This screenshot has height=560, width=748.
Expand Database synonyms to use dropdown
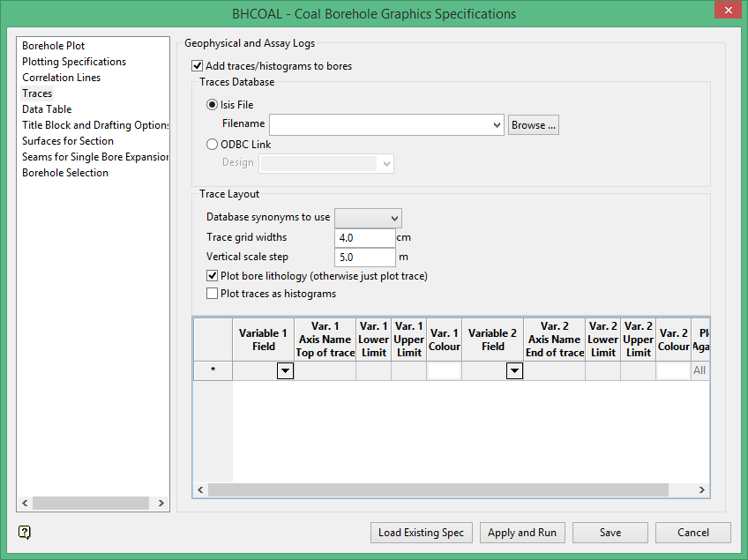(393, 218)
